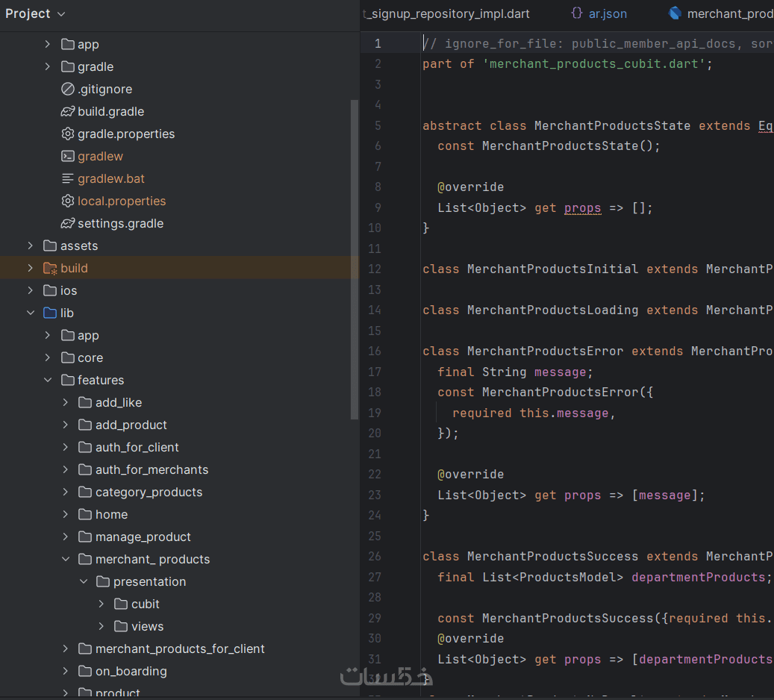Click the assets folder icon
The image size is (774, 700).
pos(50,246)
